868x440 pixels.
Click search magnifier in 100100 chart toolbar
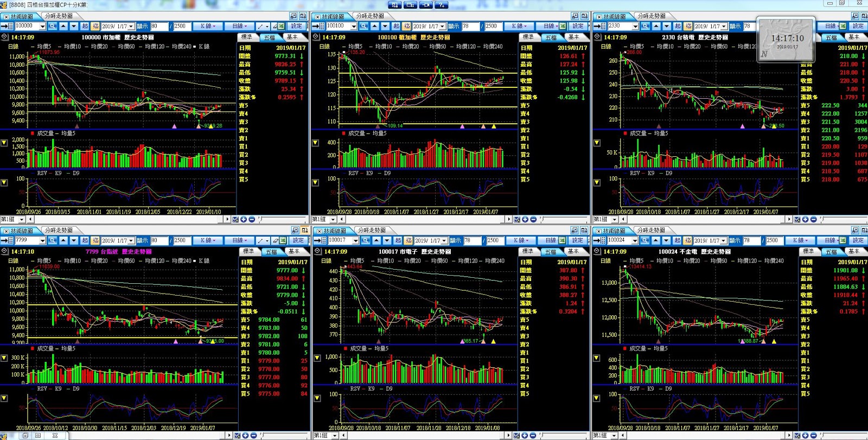click(x=363, y=26)
